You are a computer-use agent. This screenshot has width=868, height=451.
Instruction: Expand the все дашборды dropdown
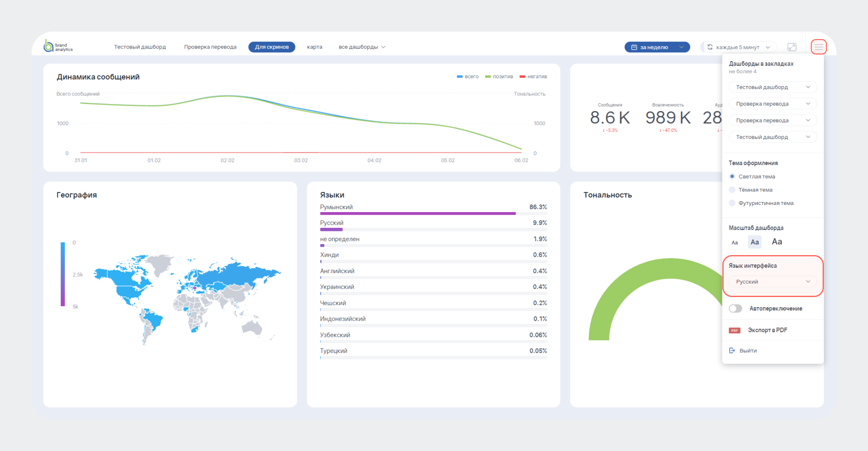(362, 47)
